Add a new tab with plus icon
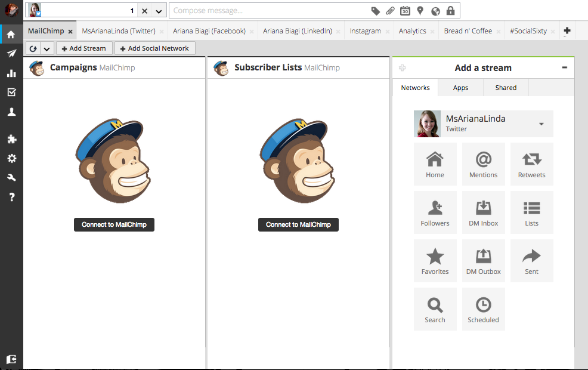588x370 pixels. tap(567, 31)
